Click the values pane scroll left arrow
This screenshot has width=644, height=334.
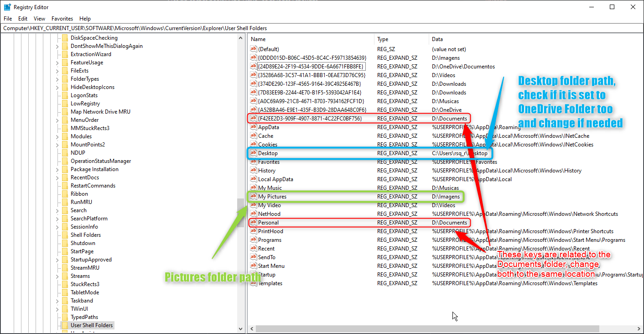pos(252,329)
